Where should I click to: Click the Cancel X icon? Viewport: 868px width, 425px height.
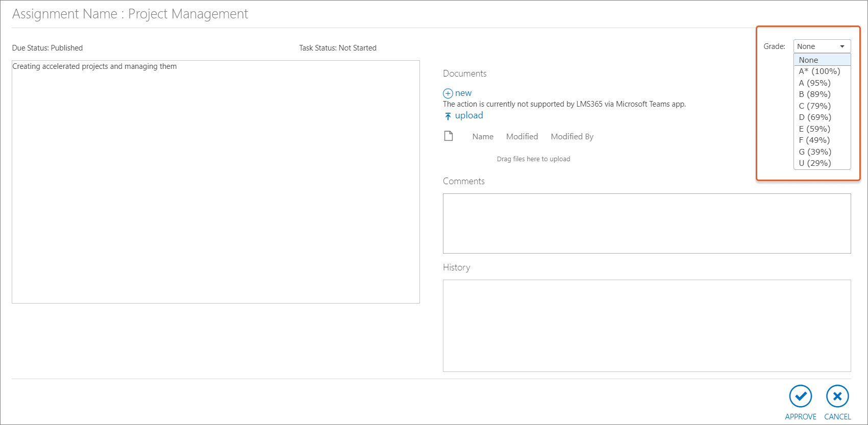point(837,396)
